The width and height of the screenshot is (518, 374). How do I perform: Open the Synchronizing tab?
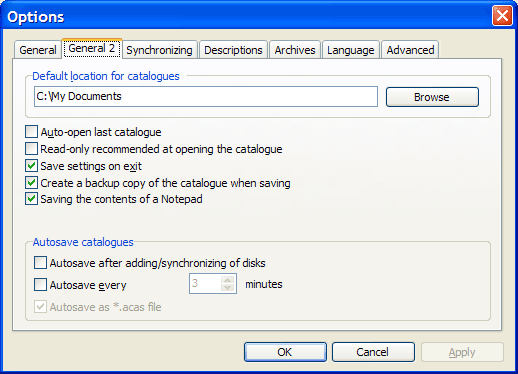159,50
